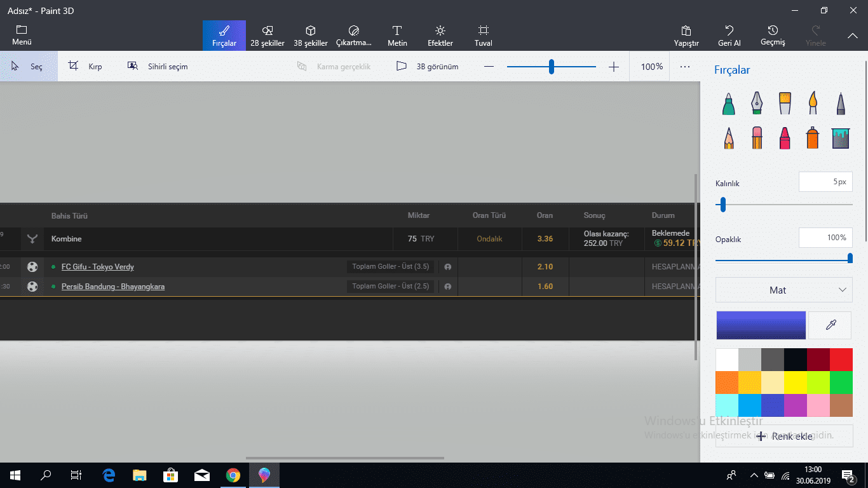This screenshot has width=868, height=488.
Task: Click FC Gifu - Tokyo Verdy link
Action: click(97, 267)
